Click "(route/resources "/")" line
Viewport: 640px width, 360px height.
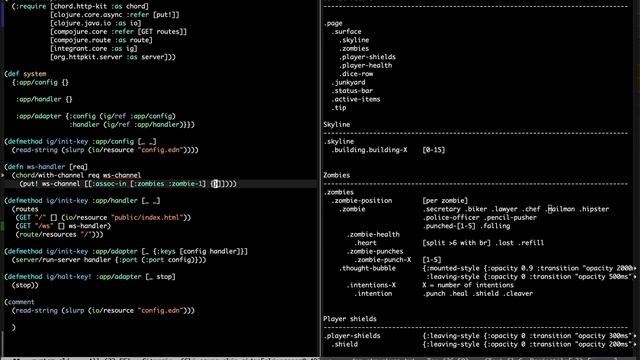pyautogui.click(x=60, y=234)
